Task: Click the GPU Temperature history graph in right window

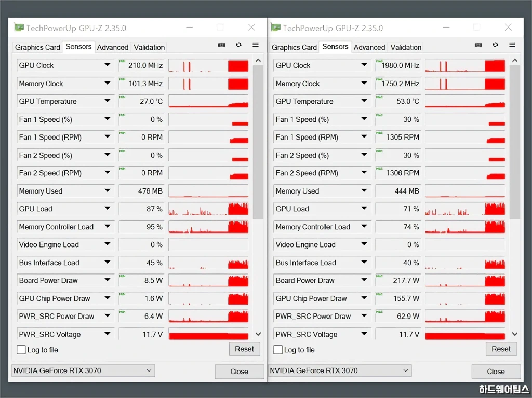Action: [x=465, y=101]
